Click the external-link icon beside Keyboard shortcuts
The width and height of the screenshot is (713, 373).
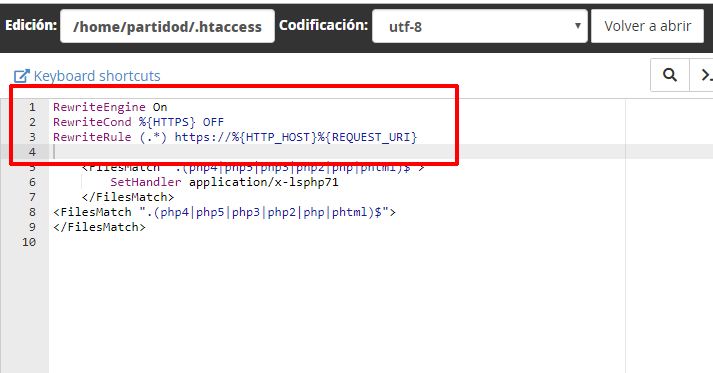(21, 76)
